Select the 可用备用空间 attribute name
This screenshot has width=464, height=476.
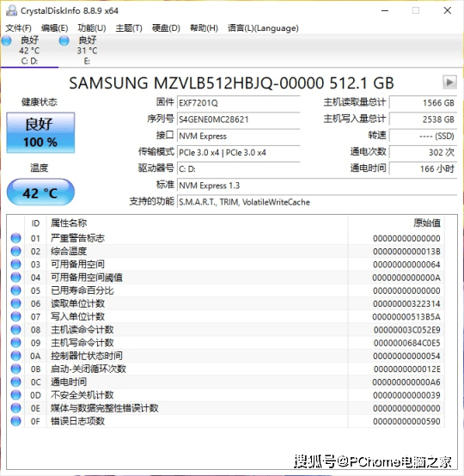point(77,264)
